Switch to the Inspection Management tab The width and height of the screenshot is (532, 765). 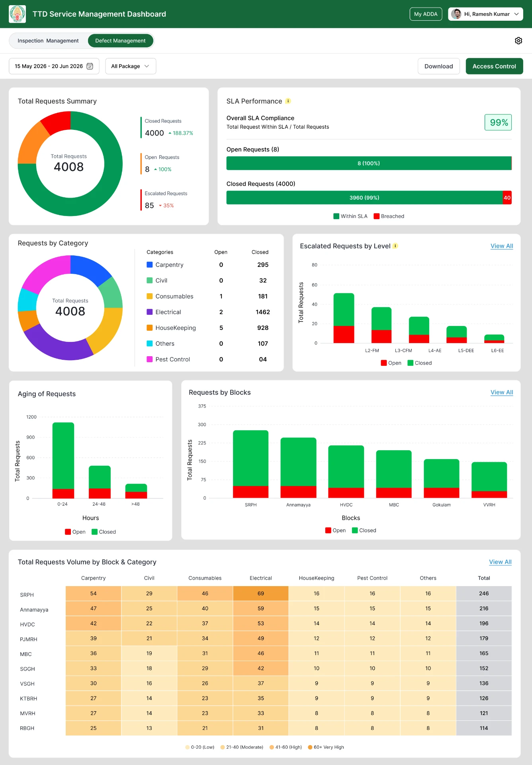click(x=48, y=41)
